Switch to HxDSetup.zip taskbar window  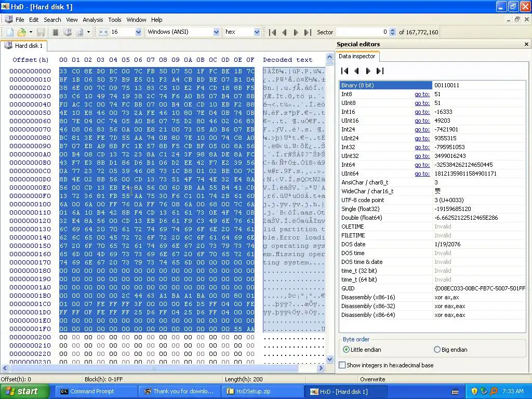262,392
